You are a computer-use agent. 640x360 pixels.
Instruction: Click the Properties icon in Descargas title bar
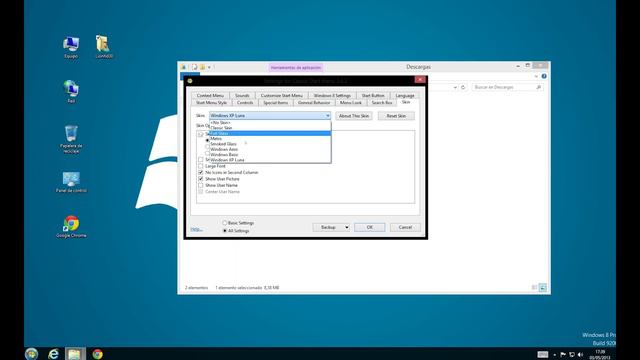[x=195, y=67]
